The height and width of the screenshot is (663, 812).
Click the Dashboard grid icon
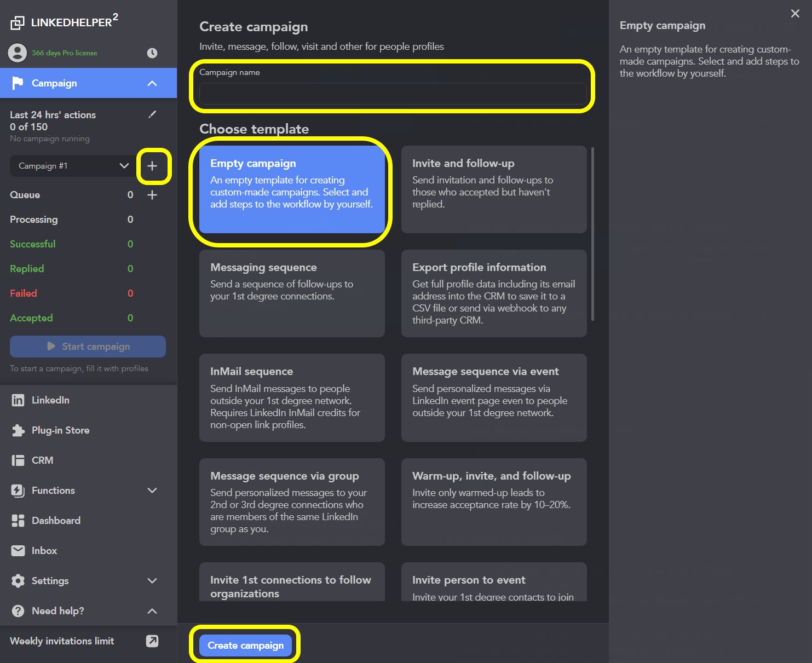click(x=18, y=521)
